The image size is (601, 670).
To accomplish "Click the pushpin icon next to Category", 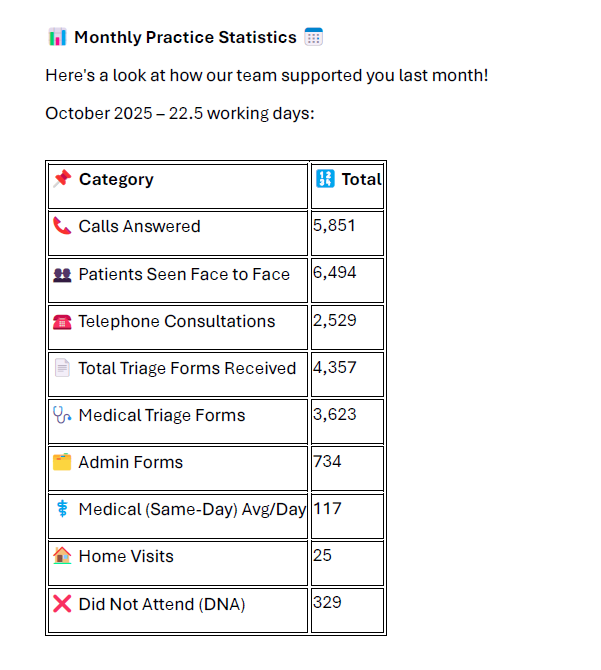I will tap(62, 179).
